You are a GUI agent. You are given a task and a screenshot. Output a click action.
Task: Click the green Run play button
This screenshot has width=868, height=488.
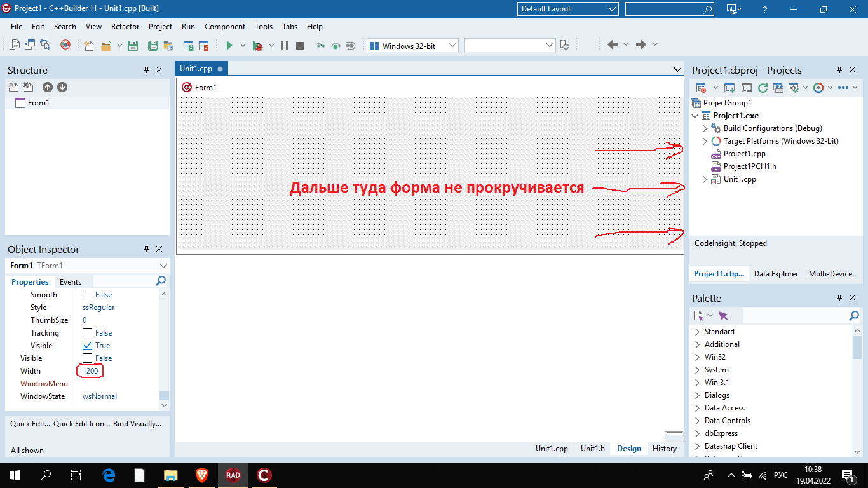[229, 45]
